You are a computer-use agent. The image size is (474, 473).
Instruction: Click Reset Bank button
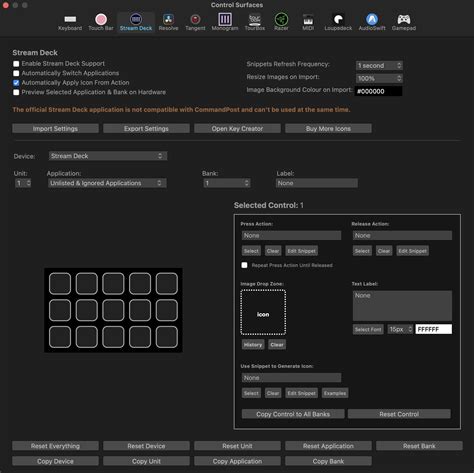click(419, 446)
